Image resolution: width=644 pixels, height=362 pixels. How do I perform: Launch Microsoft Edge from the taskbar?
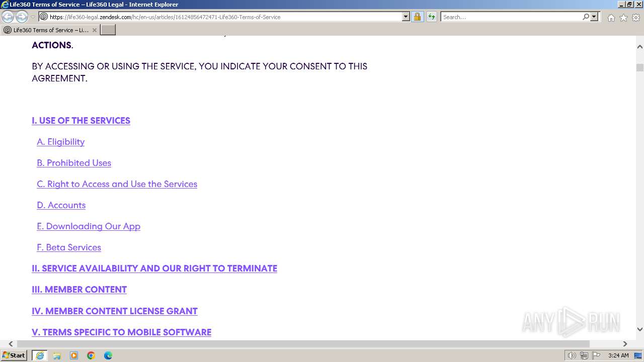pos(108,355)
